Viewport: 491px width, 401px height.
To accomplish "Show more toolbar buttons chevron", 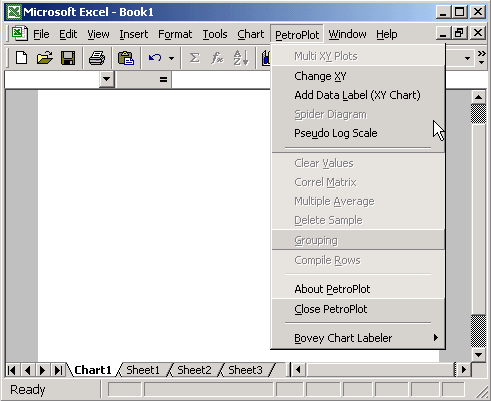I will tap(481, 58).
